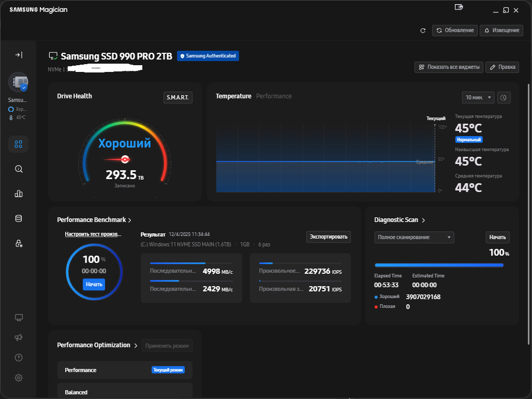Expand the collapsed left sidebar
This screenshot has width=532, height=399.
[19, 55]
